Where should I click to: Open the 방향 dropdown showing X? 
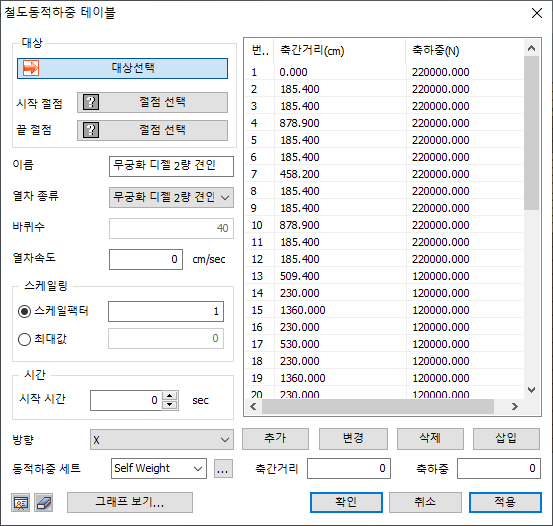coord(162,440)
